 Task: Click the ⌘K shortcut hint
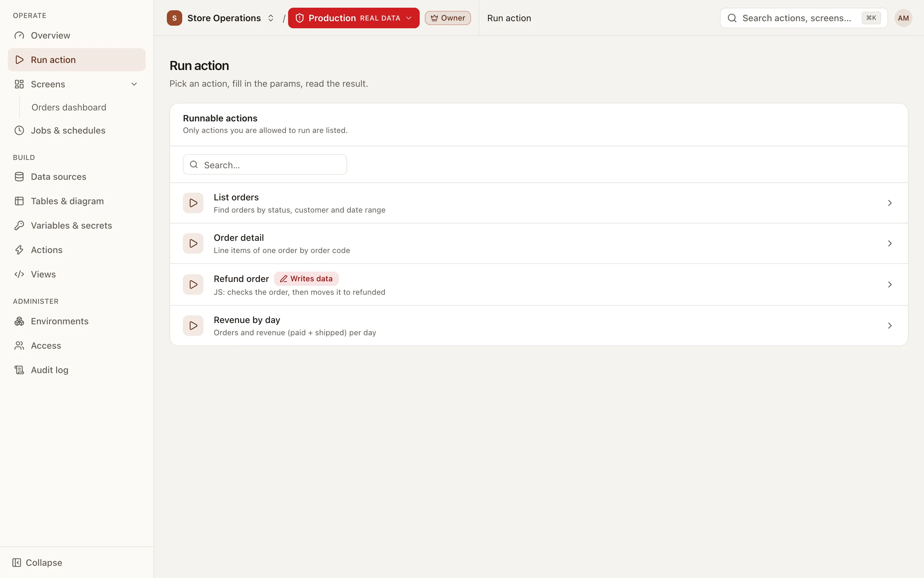click(x=871, y=18)
